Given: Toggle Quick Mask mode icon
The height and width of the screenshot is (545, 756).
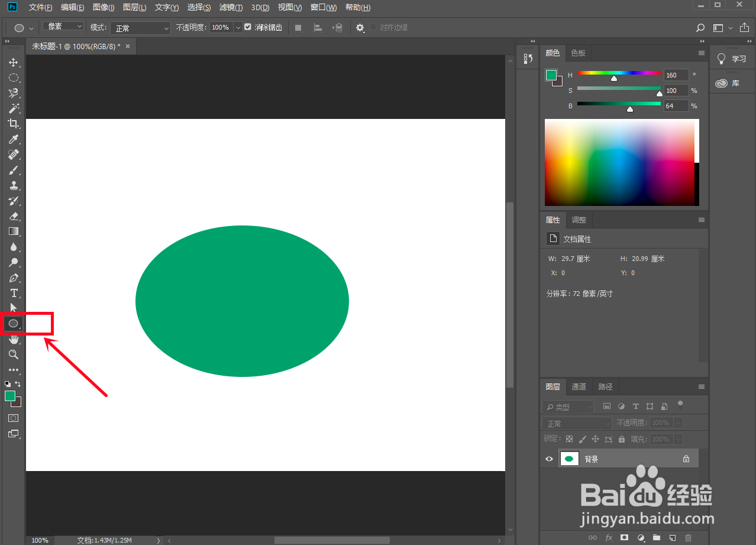Looking at the screenshot, I should (13, 418).
